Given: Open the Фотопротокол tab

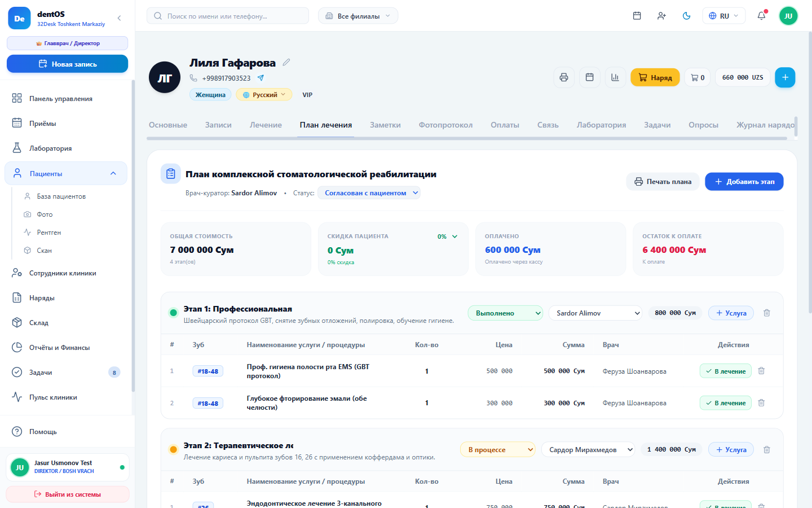Looking at the screenshot, I should pos(445,125).
